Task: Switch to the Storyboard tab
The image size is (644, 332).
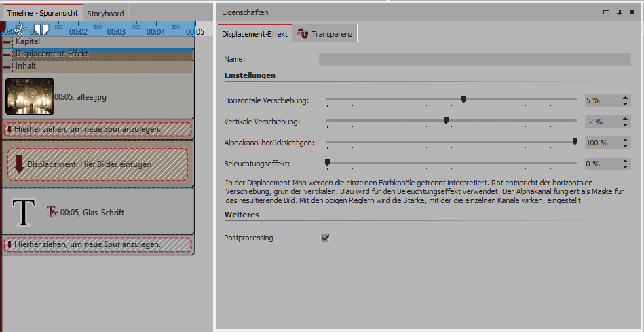Action: point(105,13)
